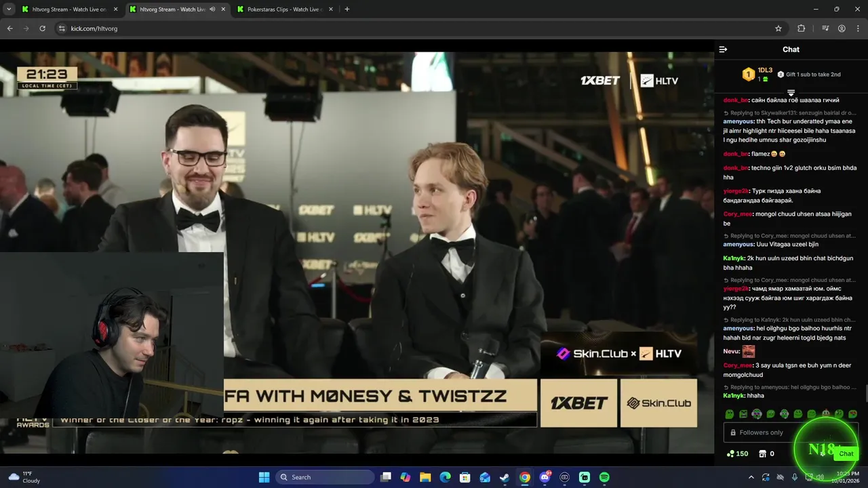Screen dimensions: 868x488
Task: Open a new browser tab
Action: tap(347, 9)
